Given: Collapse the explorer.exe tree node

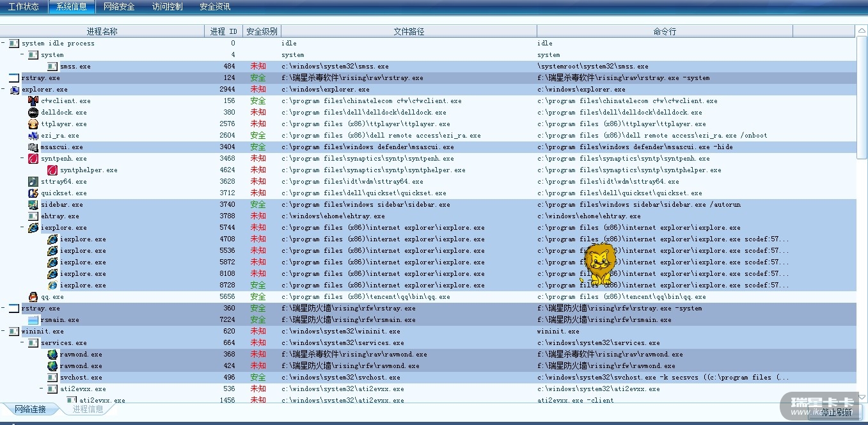Looking at the screenshot, I should pos(3,90).
